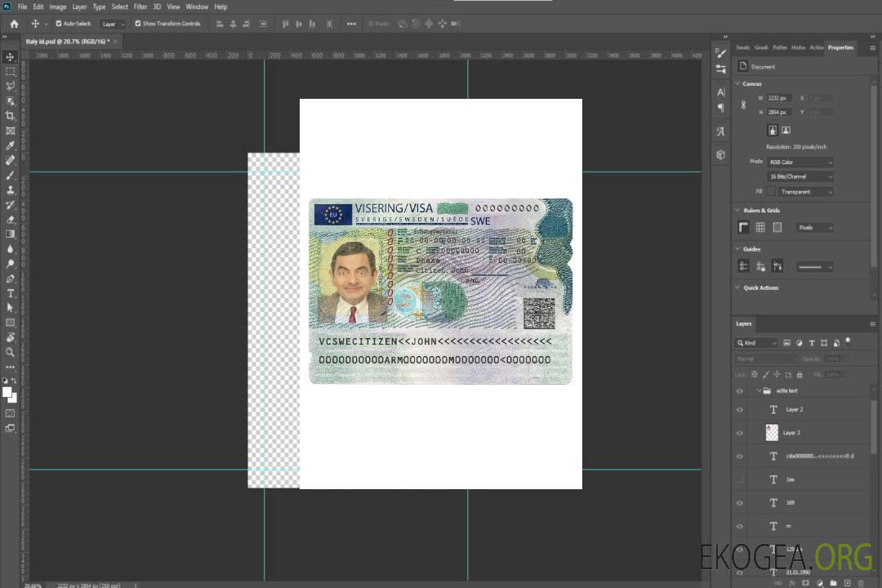Collapse the Canvas section
Viewport: 882px width, 588px height.
click(737, 83)
